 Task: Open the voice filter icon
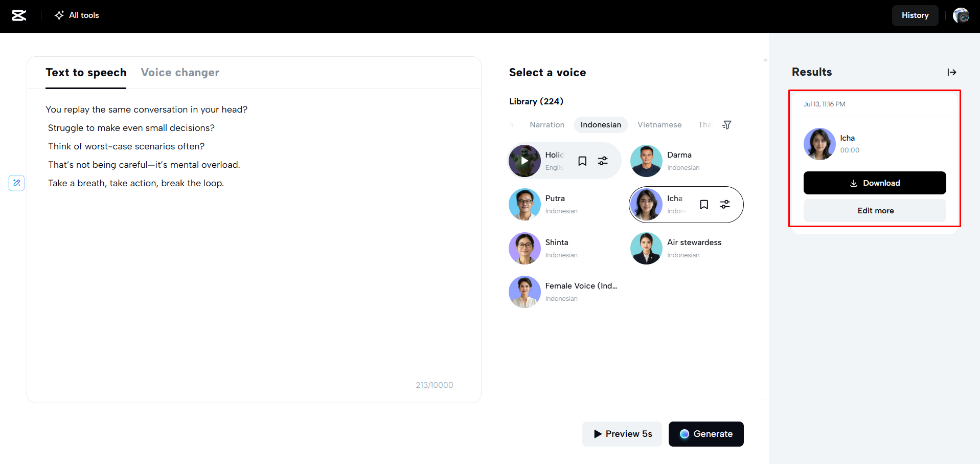click(x=726, y=125)
